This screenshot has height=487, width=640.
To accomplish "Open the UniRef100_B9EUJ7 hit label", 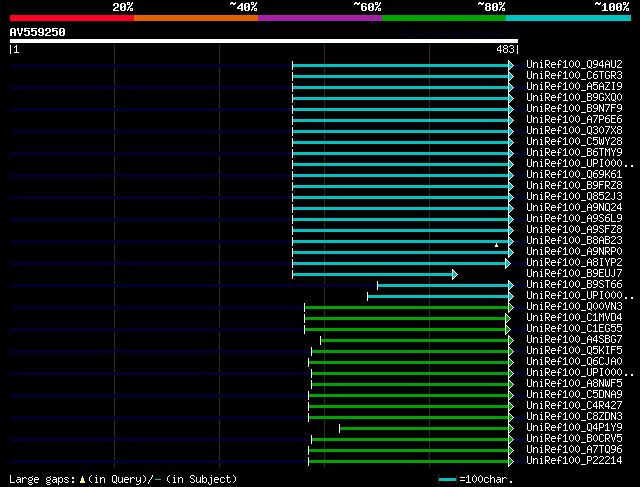I will point(574,273).
